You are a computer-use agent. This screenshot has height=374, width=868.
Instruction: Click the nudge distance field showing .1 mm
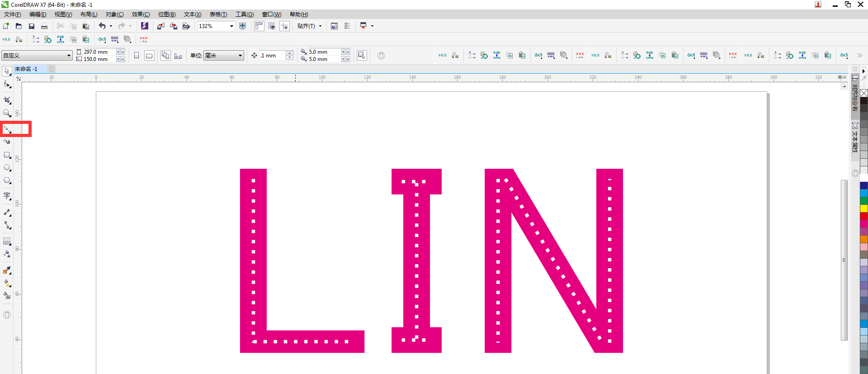click(x=272, y=56)
